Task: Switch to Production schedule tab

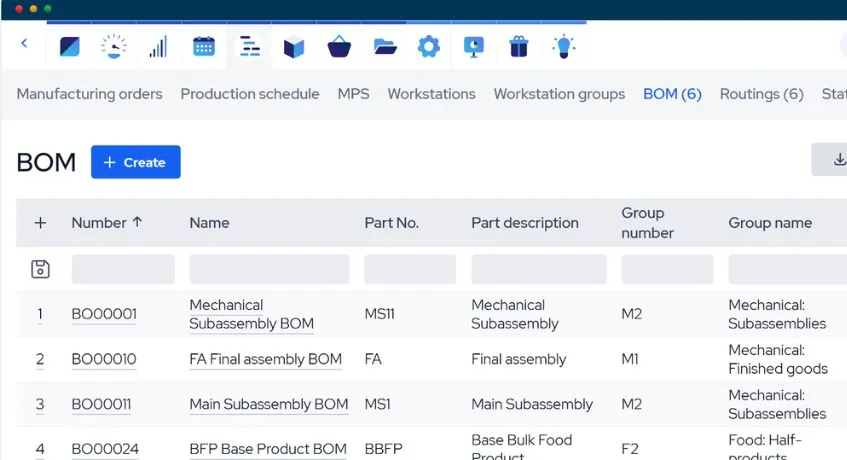Action: [x=250, y=94]
